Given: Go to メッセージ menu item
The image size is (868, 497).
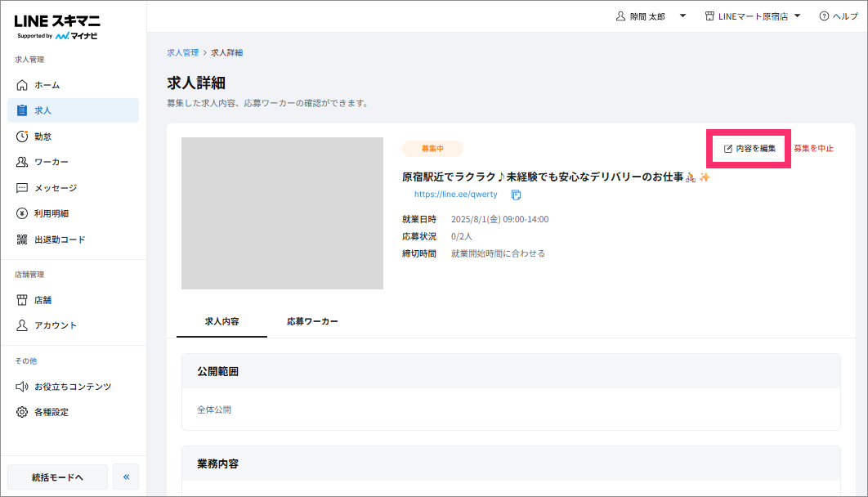Looking at the screenshot, I should tap(73, 188).
